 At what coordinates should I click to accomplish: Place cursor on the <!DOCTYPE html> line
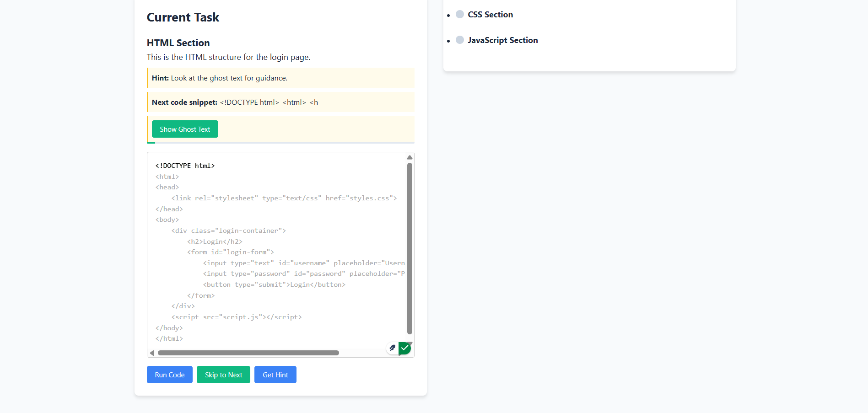click(185, 166)
